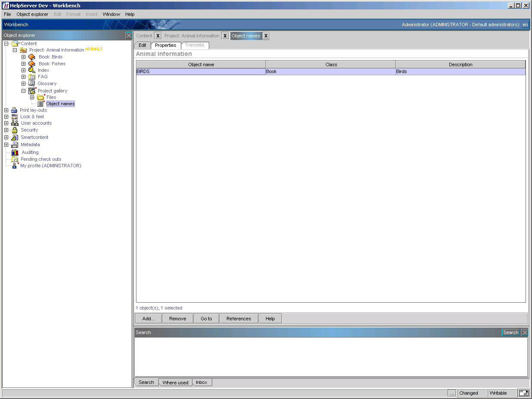
Task: Expand the User accounts node
Action: coord(6,123)
